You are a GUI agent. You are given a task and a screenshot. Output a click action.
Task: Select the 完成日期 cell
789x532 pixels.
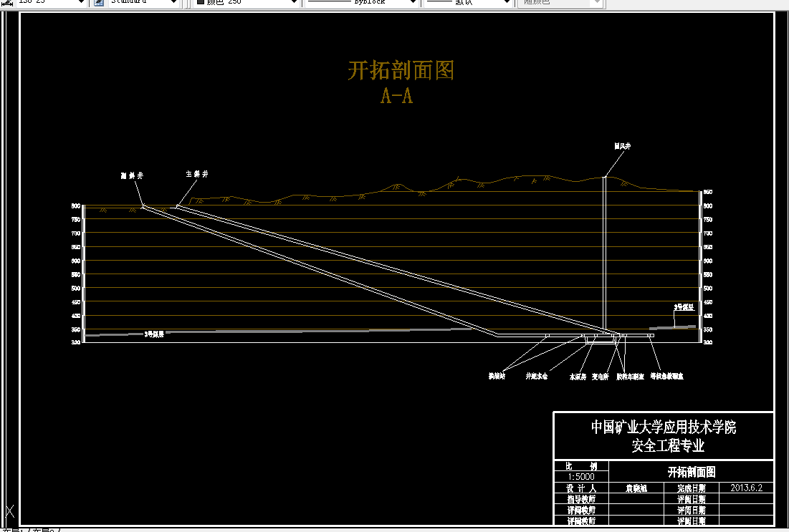pyautogui.click(x=692, y=488)
